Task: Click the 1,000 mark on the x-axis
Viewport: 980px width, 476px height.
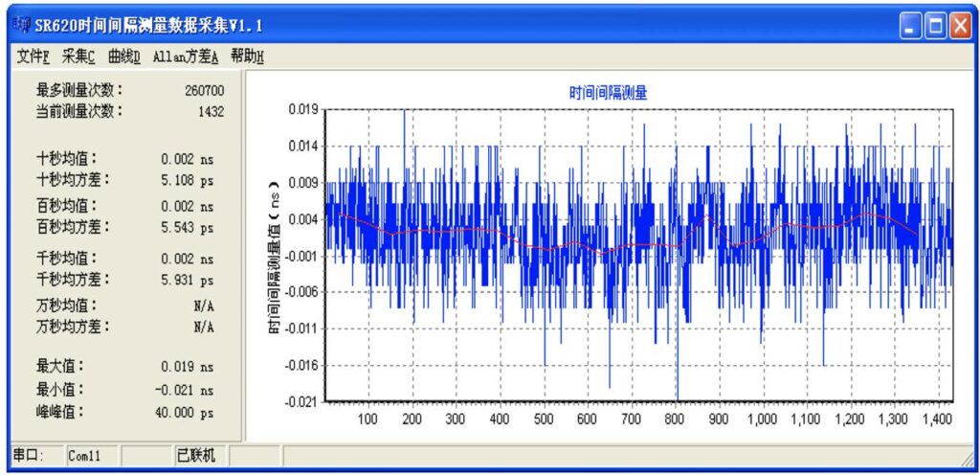Action: 762,419
